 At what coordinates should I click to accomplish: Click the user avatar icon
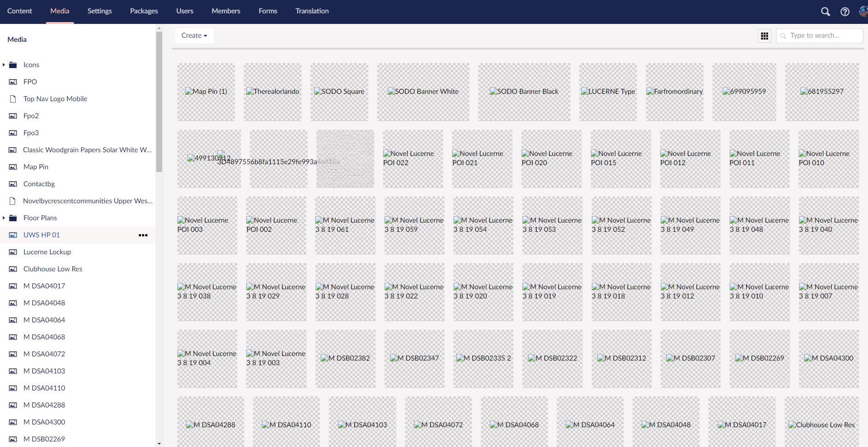click(x=863, y=11)
